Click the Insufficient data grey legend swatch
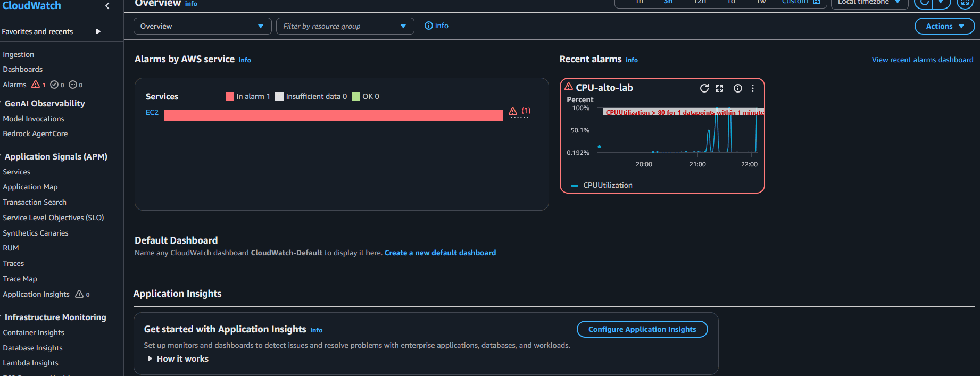Viewport: 980px width, 376px height. click(x=279, y=96)
